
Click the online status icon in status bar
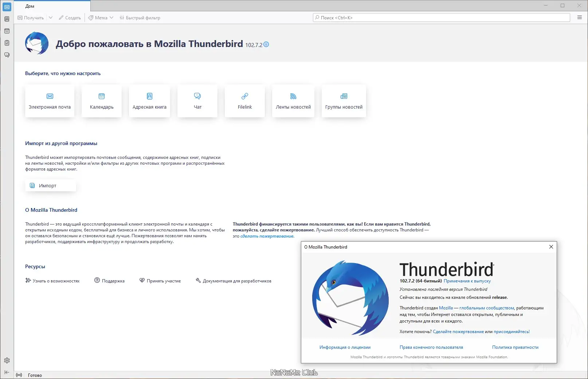coord(19,375)
